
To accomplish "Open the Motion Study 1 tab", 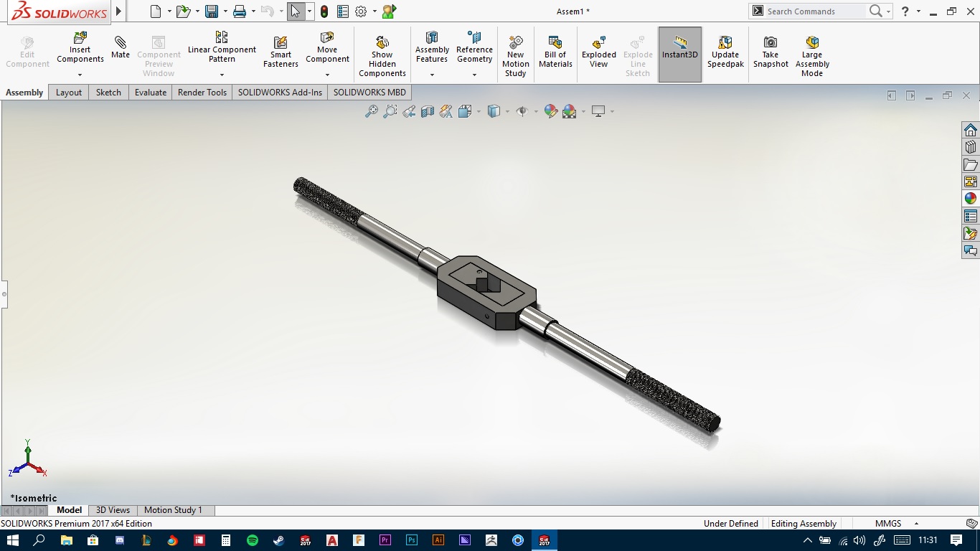I will click(x=173, y=510).
